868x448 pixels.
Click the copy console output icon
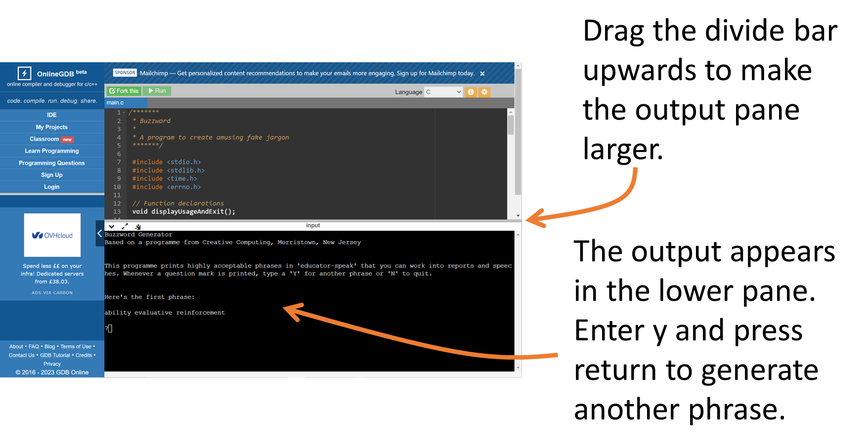click(138, 226)
